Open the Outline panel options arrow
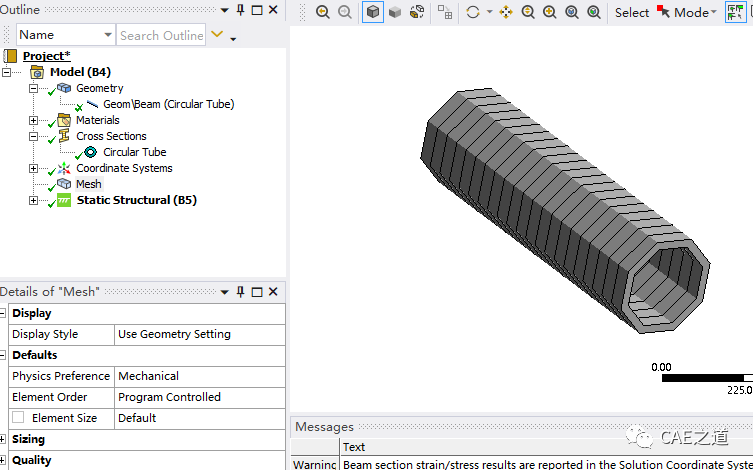This screenshot has width=753, height=470. tap(225, 10)
